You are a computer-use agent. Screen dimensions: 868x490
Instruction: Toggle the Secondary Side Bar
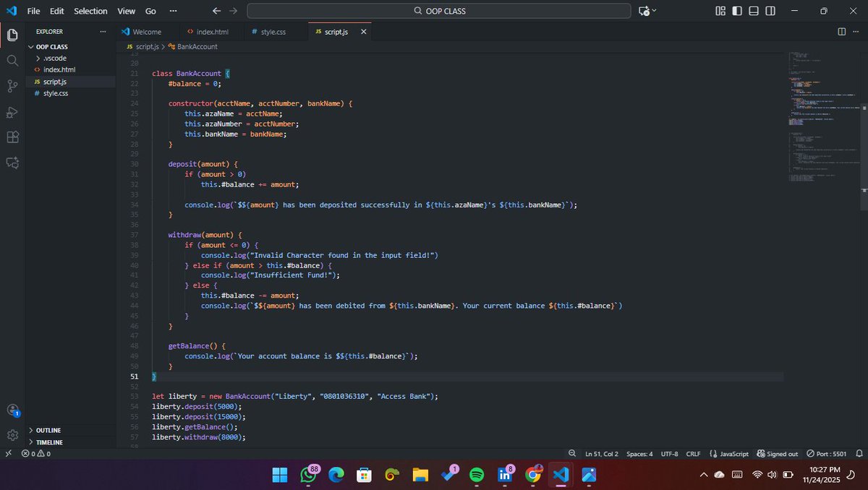click(x=769, y=11)
